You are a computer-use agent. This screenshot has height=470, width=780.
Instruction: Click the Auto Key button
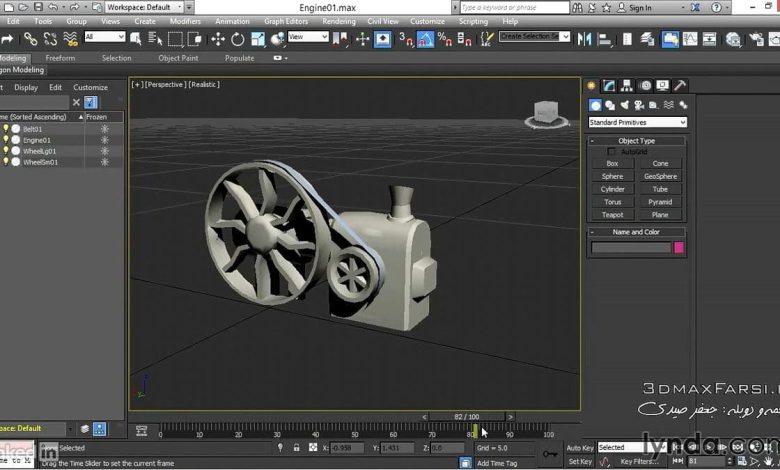point(579,448)
